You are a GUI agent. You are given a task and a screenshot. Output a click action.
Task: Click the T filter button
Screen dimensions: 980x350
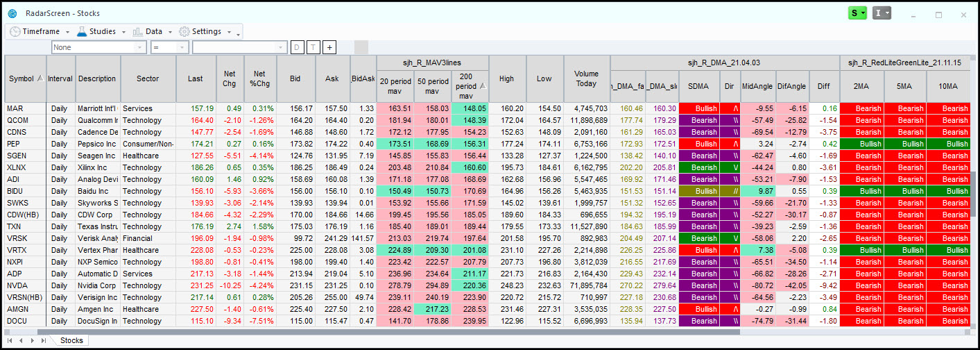[313, 47]
